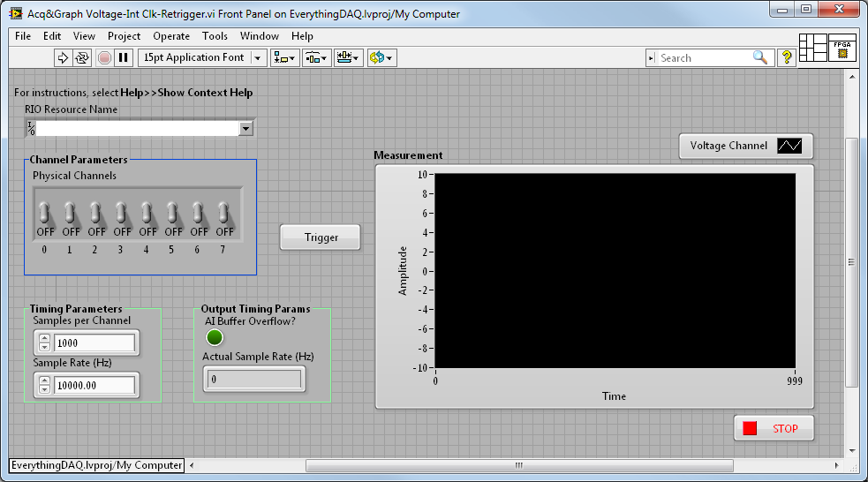Viewport: 868px width, 482px height.
Task: Toggle physical channel 7 switch
Action: click(x=223, y=214)
